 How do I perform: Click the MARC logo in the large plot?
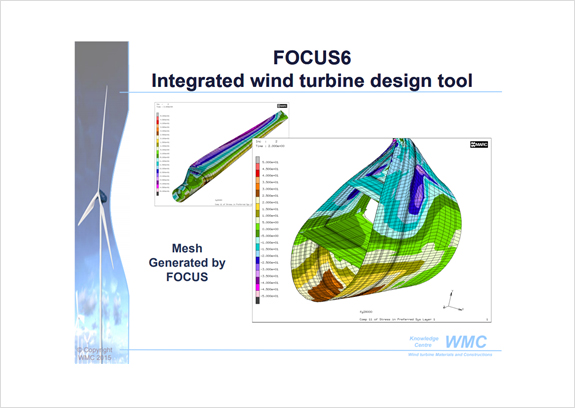(479, 144)
